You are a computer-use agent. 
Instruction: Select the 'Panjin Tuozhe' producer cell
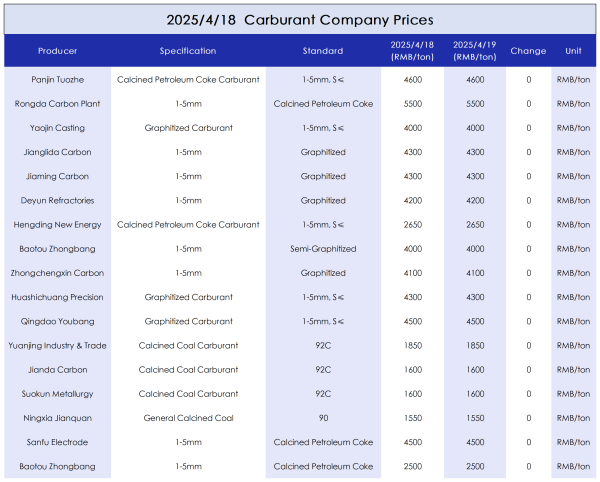click(x=57, y=80)
